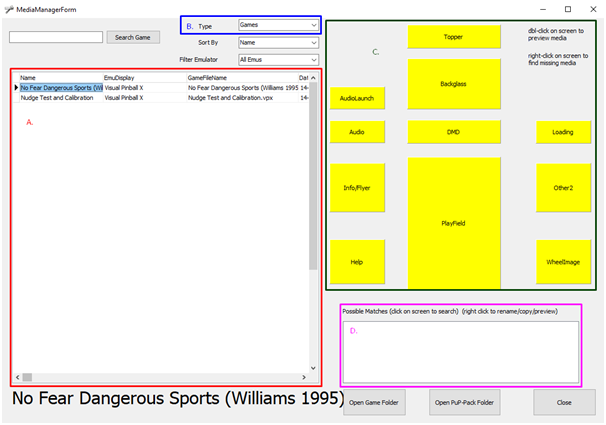Click the AudioLaunch yellow tile
Screen dimensions: 606x425
pos(357,98)
